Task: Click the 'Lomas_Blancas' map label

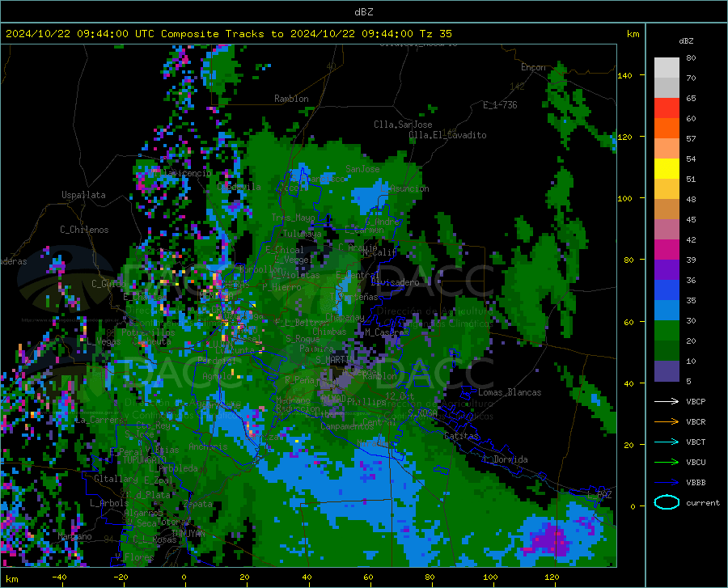Action: tap(510, 392)
